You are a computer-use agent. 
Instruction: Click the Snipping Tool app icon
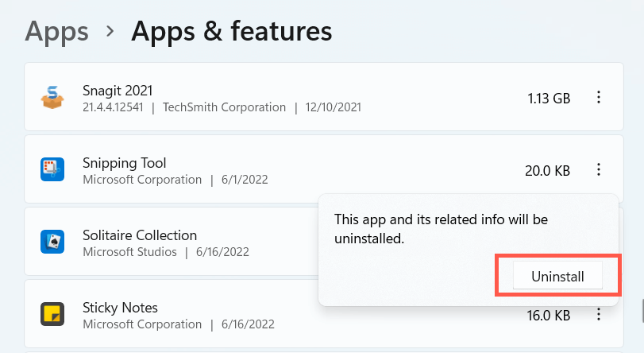(x=52, y=169)
